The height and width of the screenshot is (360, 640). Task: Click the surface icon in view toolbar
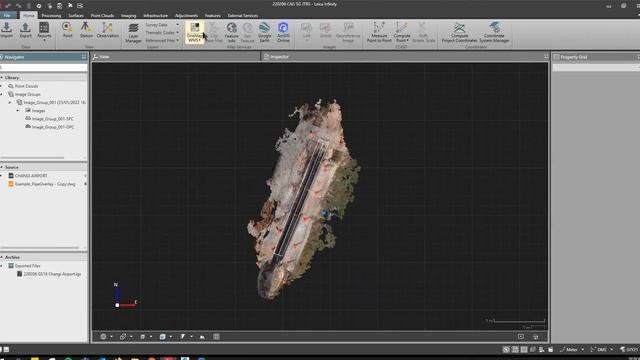(x=202, y=337)
